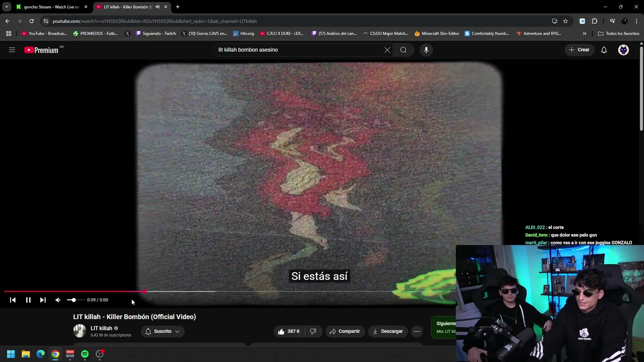
Task: Start voice search with the microphone icon
Action: tap(426, 50)
